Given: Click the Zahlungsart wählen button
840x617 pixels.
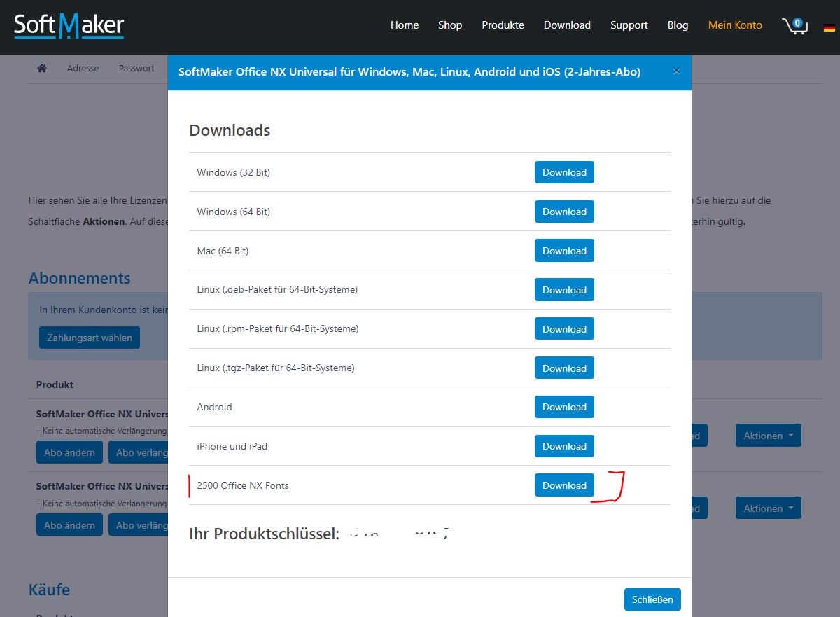Looking at the screenshot, I should [90, 338].
